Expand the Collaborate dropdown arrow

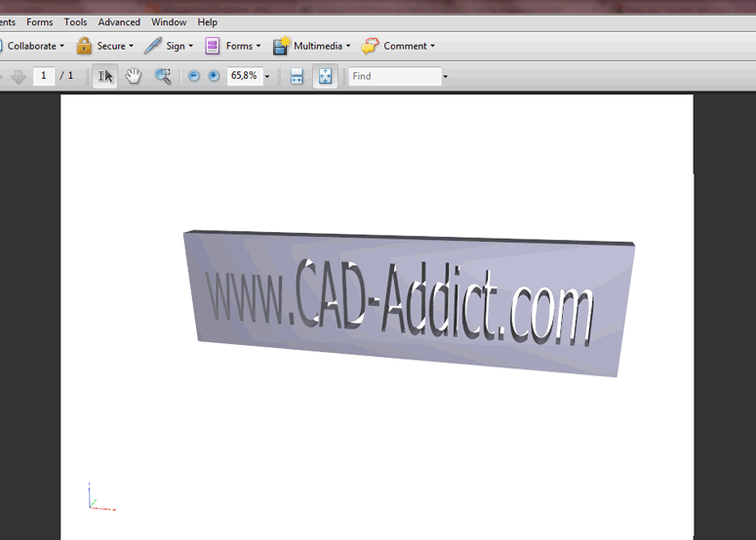coord(61,46)
